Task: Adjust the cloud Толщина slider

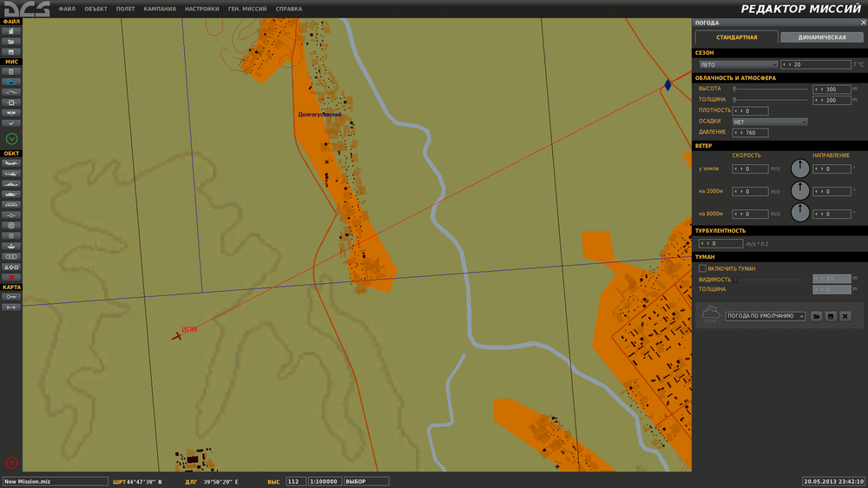Action: (x=771, y=100)
